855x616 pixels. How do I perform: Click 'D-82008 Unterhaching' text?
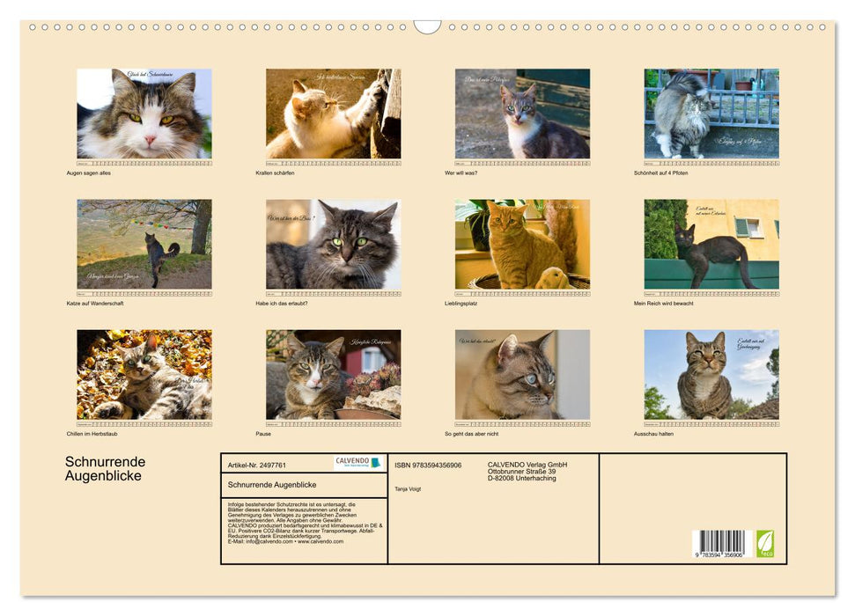coord(522,478)
